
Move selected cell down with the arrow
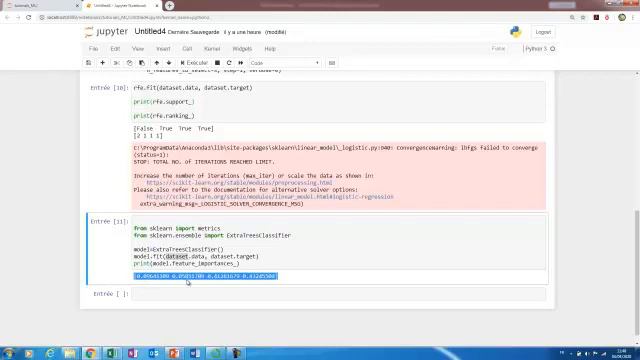[x=169, y=63]
